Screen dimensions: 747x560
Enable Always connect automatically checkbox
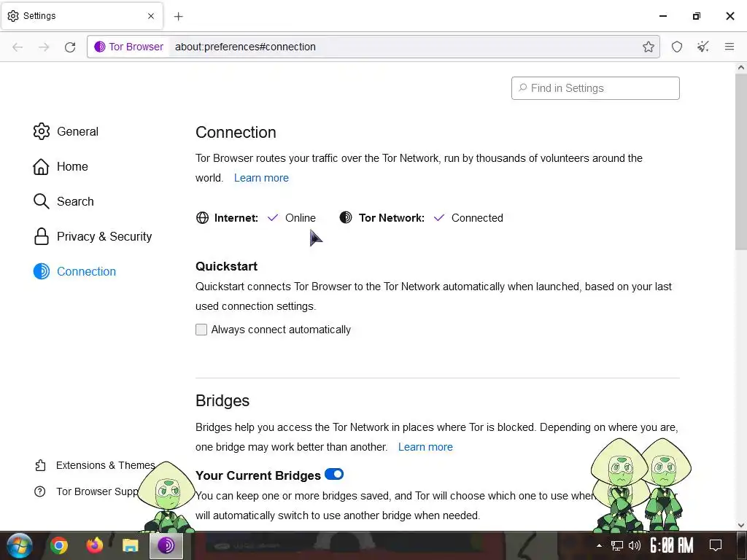tap(201, 330)
